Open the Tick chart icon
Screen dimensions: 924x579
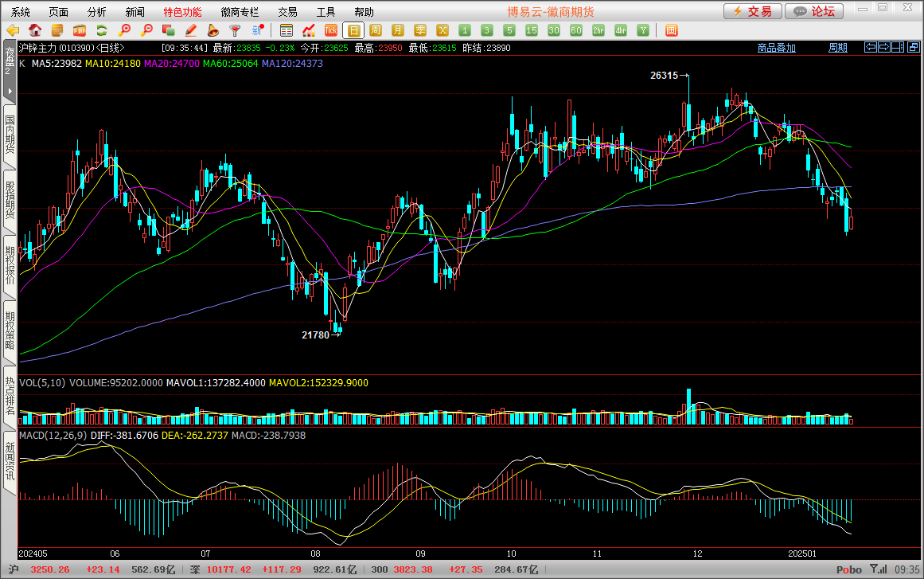(331, 30)
